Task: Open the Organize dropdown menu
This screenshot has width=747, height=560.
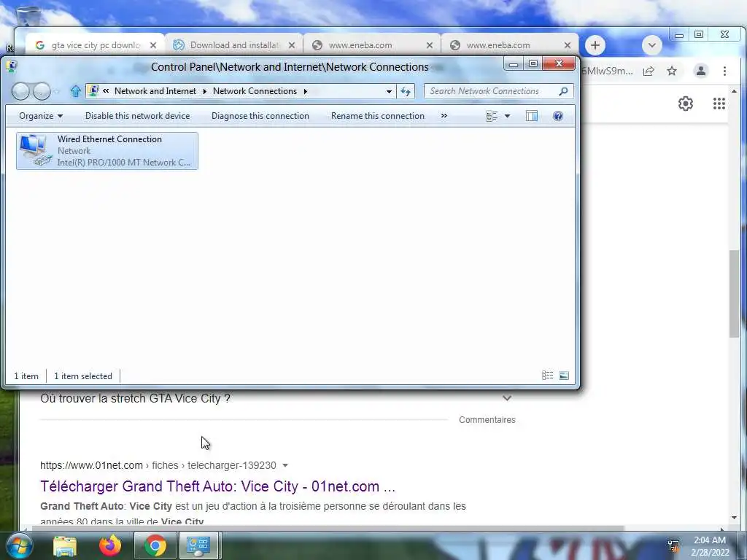Action: [x=41, y=116]
